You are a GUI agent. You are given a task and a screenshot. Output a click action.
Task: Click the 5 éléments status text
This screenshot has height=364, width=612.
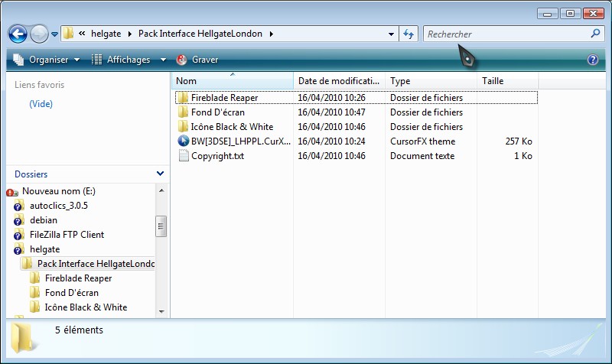[x=79, y=330]
